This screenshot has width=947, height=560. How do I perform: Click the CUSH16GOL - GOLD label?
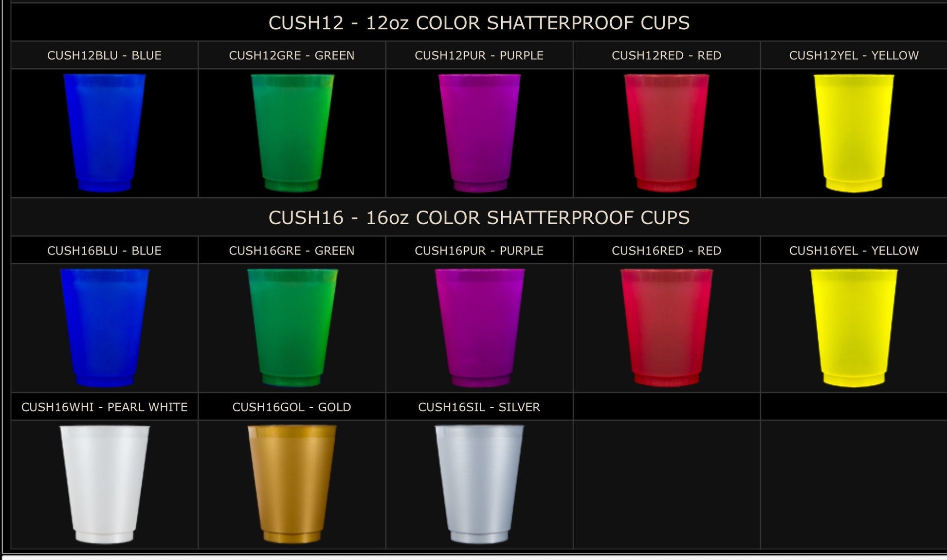click(x=291, y=407)
